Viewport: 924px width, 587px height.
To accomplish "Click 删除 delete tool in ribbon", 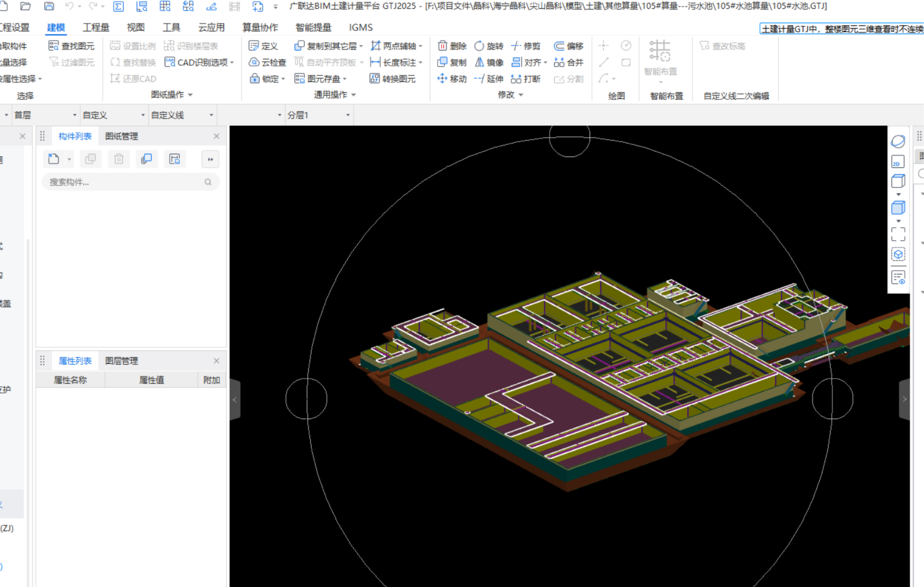I will pyautogui.click(x=452, y=46).
